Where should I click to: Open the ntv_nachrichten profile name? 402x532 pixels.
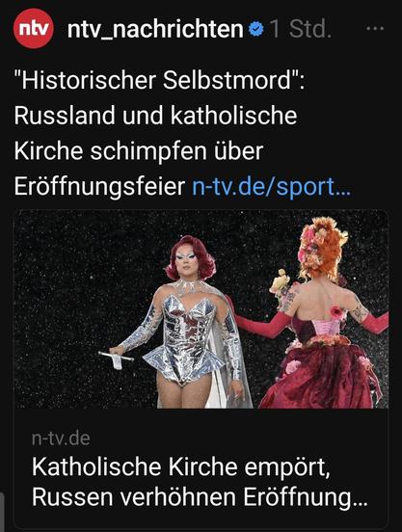click(155, 30)
